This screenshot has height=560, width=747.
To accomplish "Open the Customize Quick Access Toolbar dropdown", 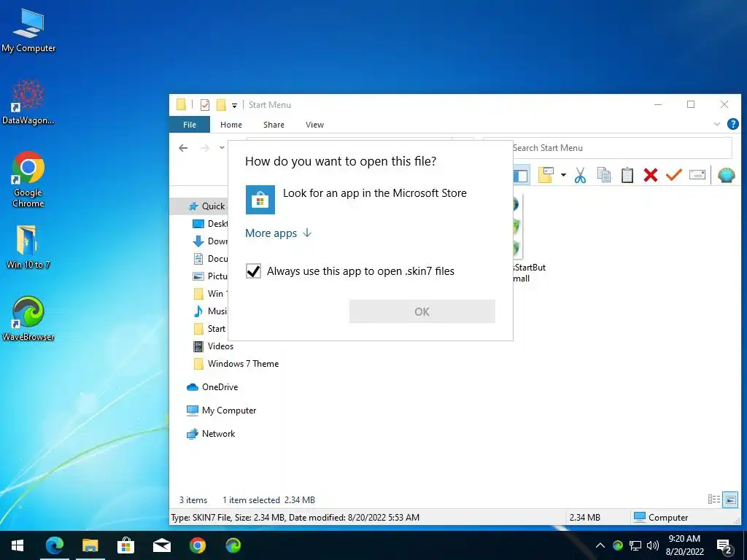I will 234,105.
